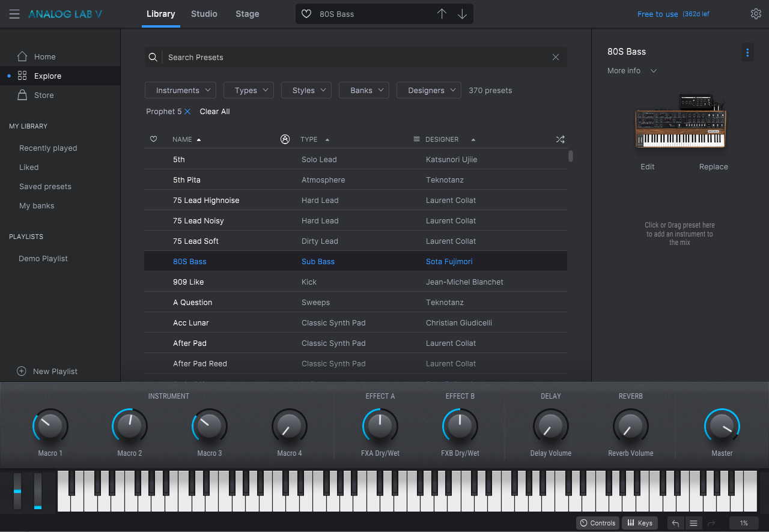Open column options list icon beside Designer

[x=416, y=139]
